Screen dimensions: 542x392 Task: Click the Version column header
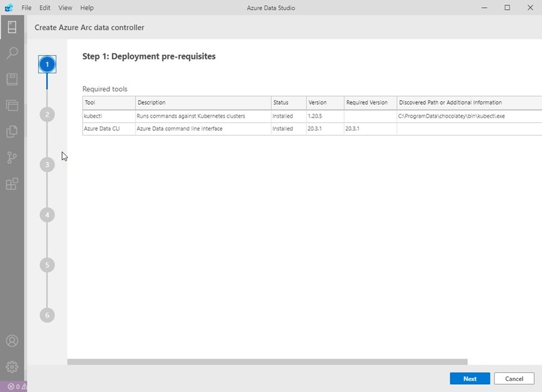[x=325, y=103]
